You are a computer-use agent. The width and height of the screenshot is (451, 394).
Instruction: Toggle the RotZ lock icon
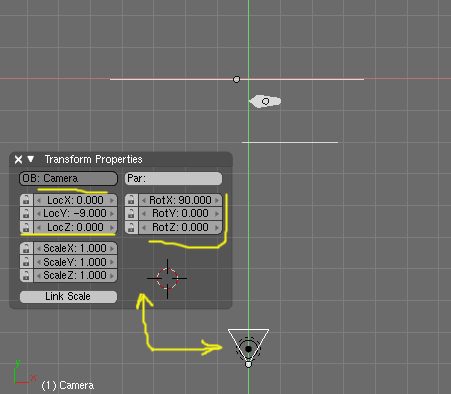[x=131, y=227]
